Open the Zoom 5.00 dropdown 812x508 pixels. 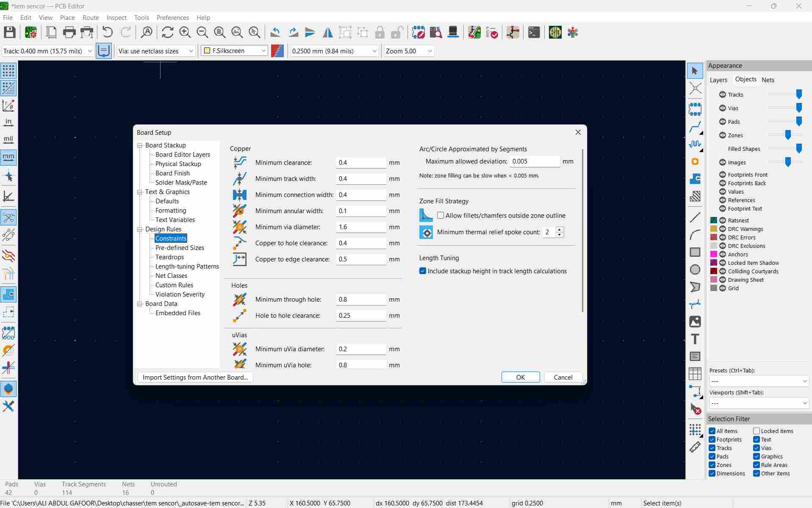409,51
